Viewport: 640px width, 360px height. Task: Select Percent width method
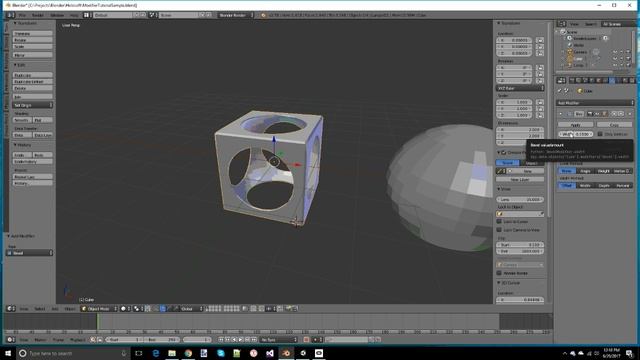tap(623, 186)
